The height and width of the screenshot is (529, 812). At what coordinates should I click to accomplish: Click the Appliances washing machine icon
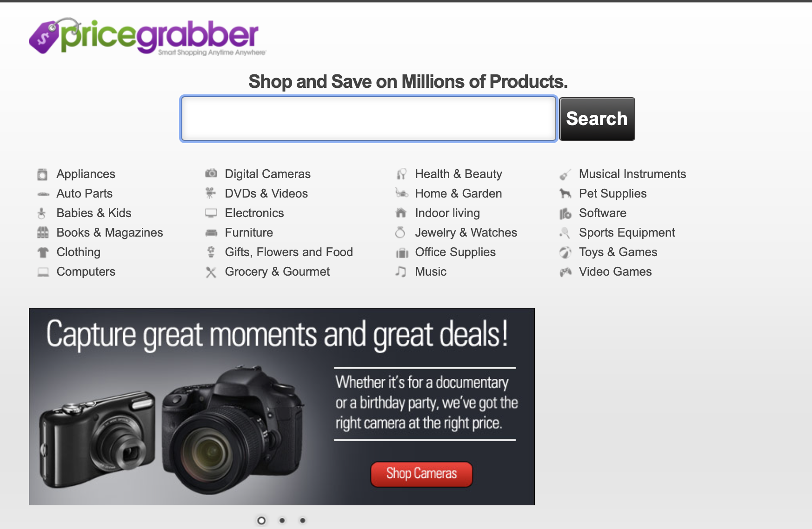click(x=42, y=174)
